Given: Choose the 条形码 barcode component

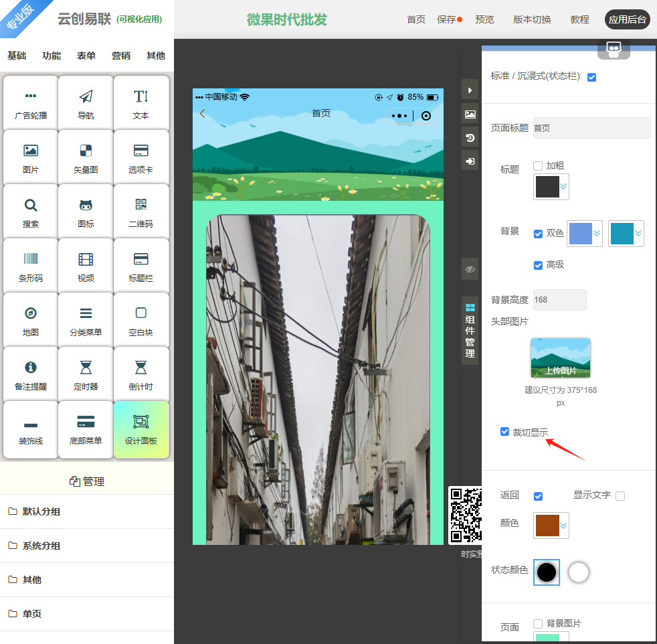Looking at the screenshot, I should pos(31,266).
